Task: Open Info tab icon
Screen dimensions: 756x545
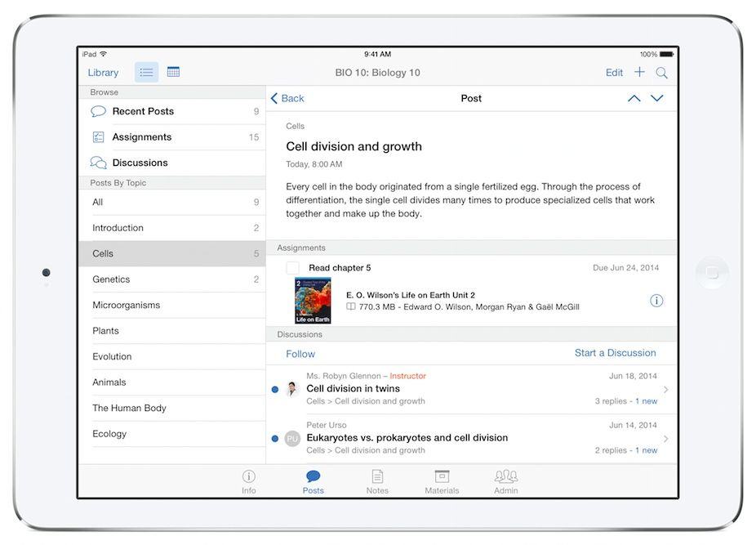Action: pyautogui.click(x=249, y=482)
